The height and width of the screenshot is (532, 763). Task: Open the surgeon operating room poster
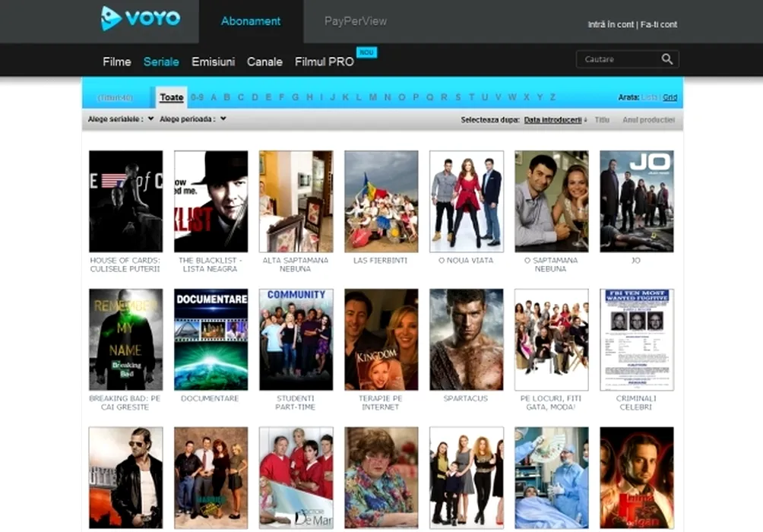tap(551, 477)
